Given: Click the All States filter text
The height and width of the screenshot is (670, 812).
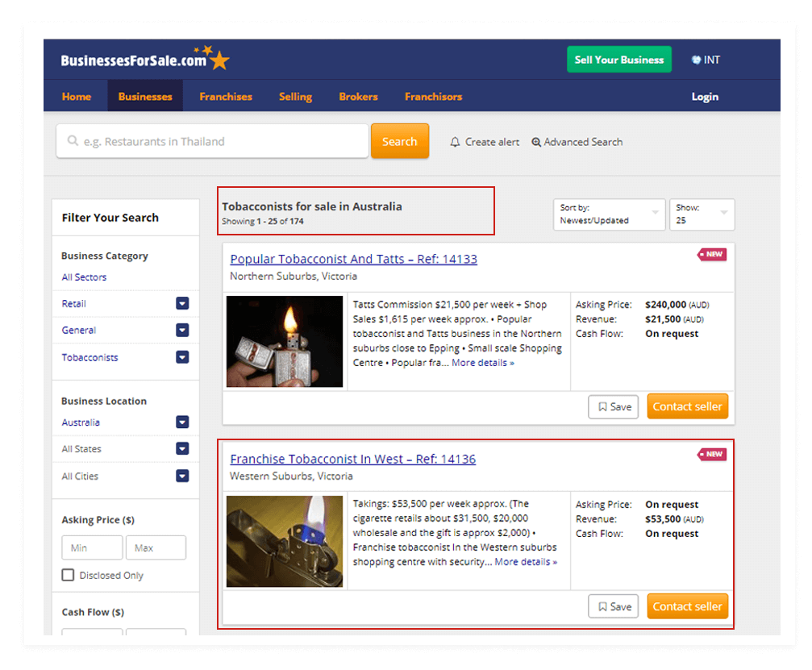Looking at the screenshot, I should (x=81, y=448).
